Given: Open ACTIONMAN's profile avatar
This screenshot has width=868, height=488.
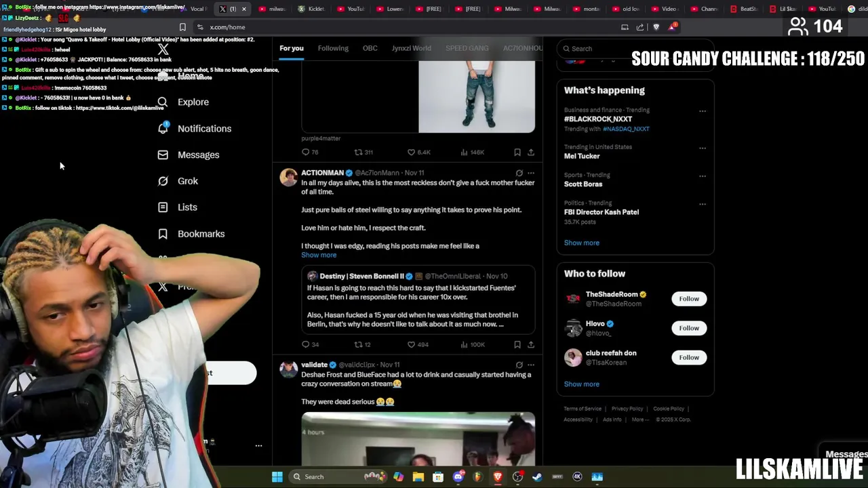Looking at the screenshot, I should pyautogui.click(x=289, y=178).
